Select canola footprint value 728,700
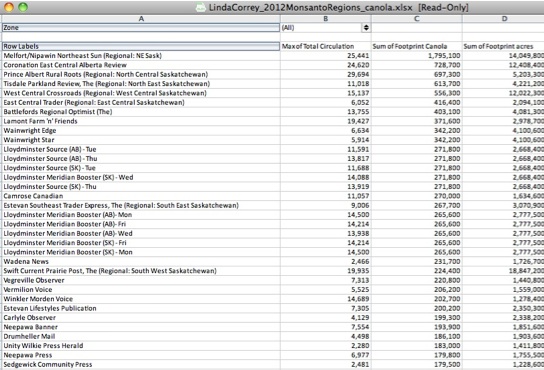This screenshot has width=544, height=370. click(447, 65)
